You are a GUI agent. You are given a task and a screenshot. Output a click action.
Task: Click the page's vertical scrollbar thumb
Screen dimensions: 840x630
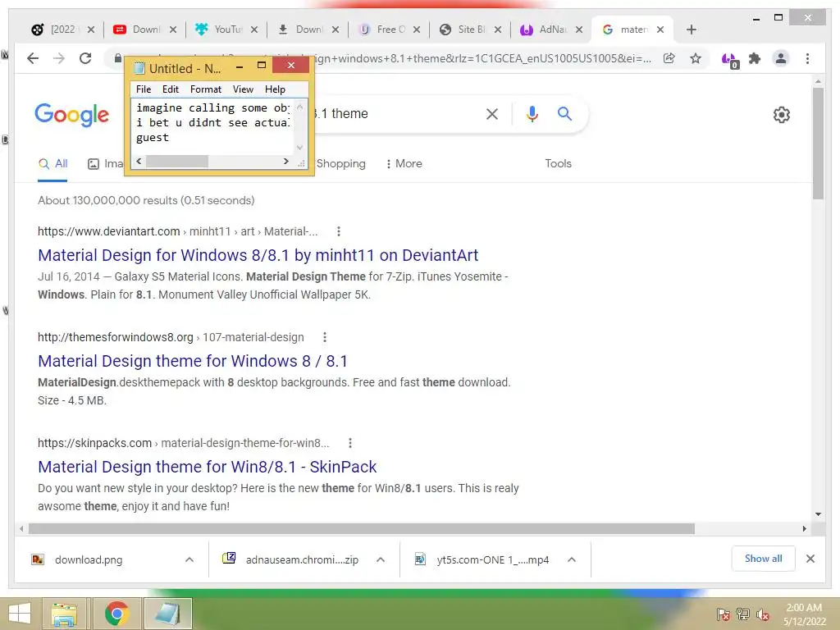tap(818, 143)
